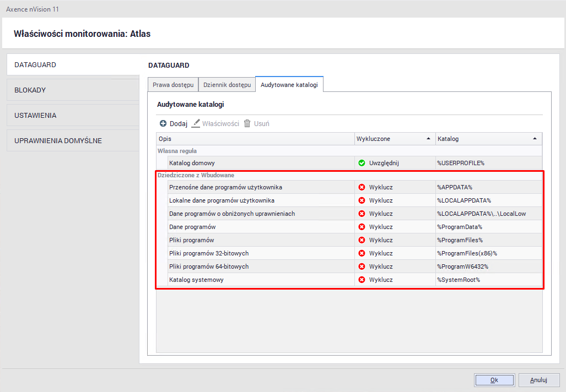Select the Audytowane katalogi tab
The width and height of the screenshot is (566, 392).
pyautogui.click(x=289, y=85)
